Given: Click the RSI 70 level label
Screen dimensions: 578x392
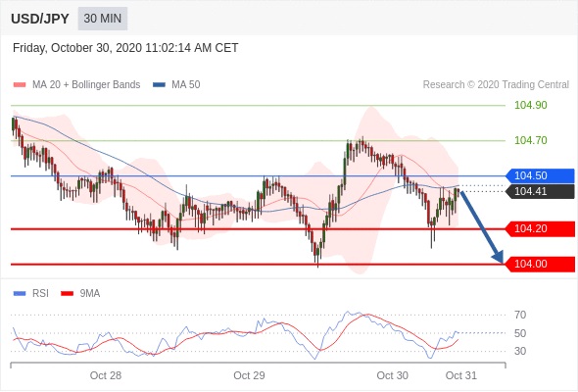Looking at the screenshot, I should tap(520, 315).
